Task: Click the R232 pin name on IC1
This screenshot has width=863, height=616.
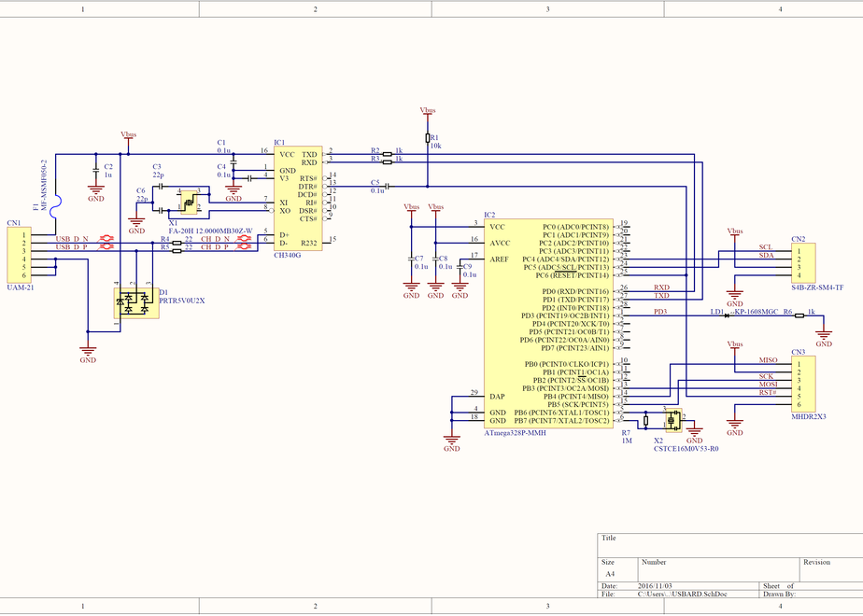Action: 309,243
